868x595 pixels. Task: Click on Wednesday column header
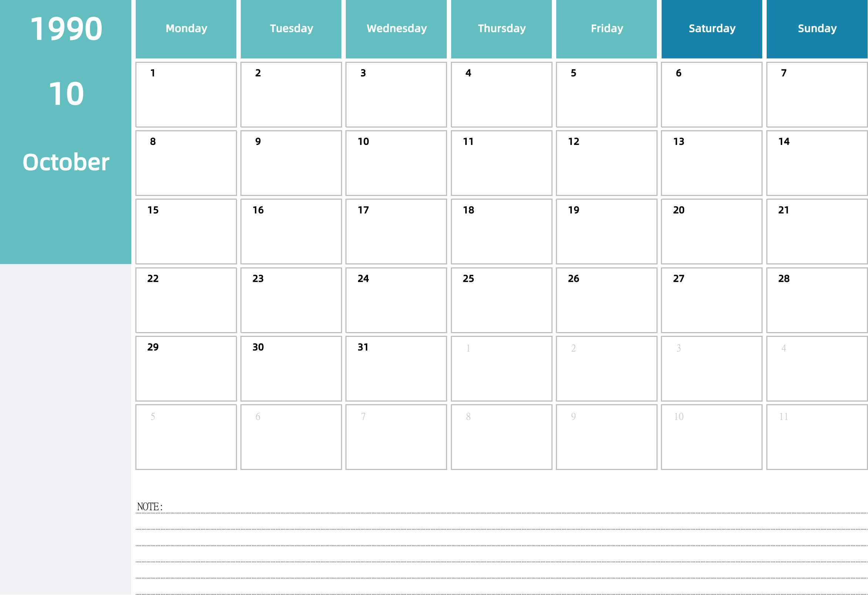pos(396,28)
